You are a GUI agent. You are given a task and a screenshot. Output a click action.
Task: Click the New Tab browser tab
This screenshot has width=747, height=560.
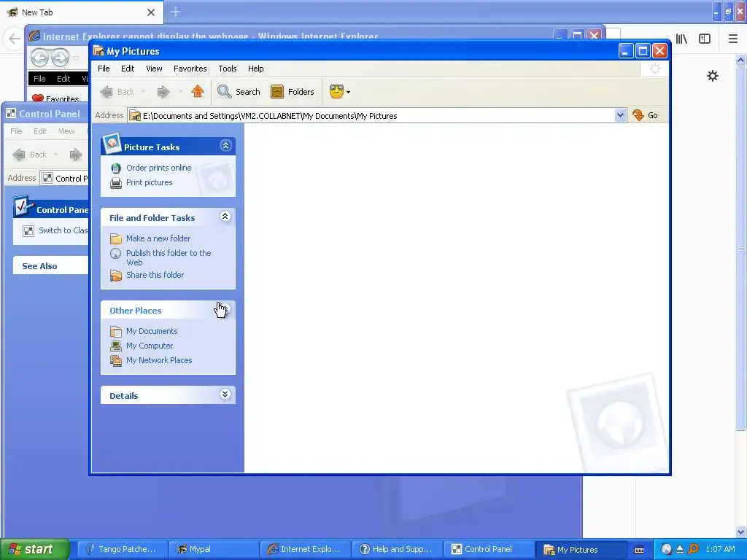point(82,12)
